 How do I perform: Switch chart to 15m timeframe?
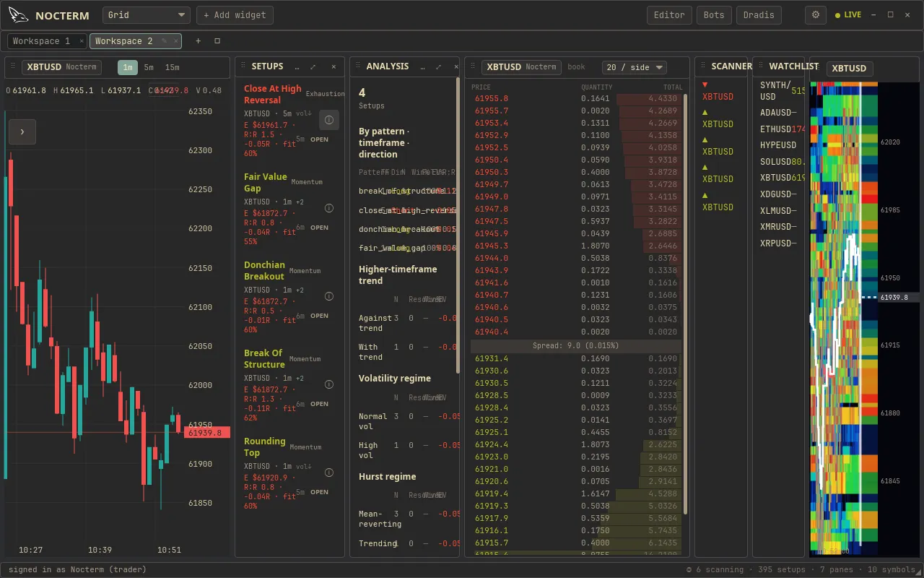point(172,67)
